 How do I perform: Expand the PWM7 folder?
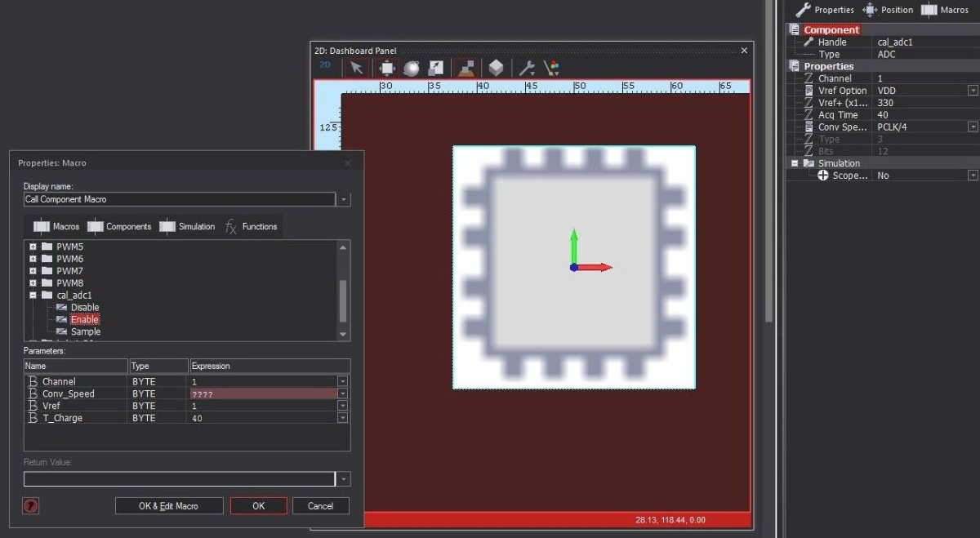coord(33,271)
